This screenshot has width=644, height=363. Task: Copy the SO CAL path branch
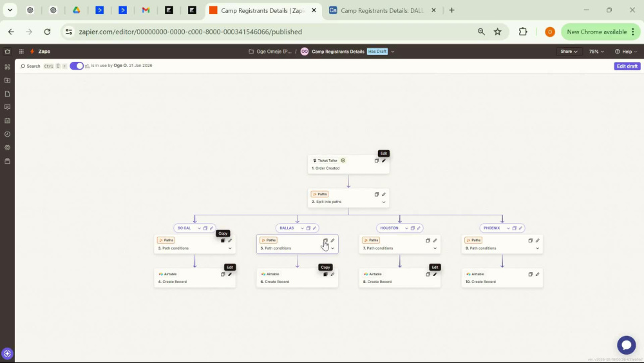coord(205,228)
